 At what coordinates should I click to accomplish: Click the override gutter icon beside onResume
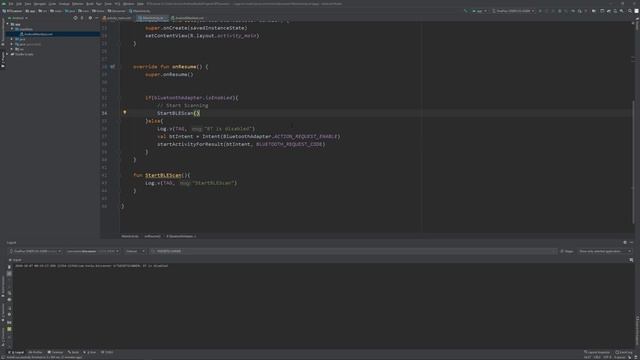click(113, 67)
